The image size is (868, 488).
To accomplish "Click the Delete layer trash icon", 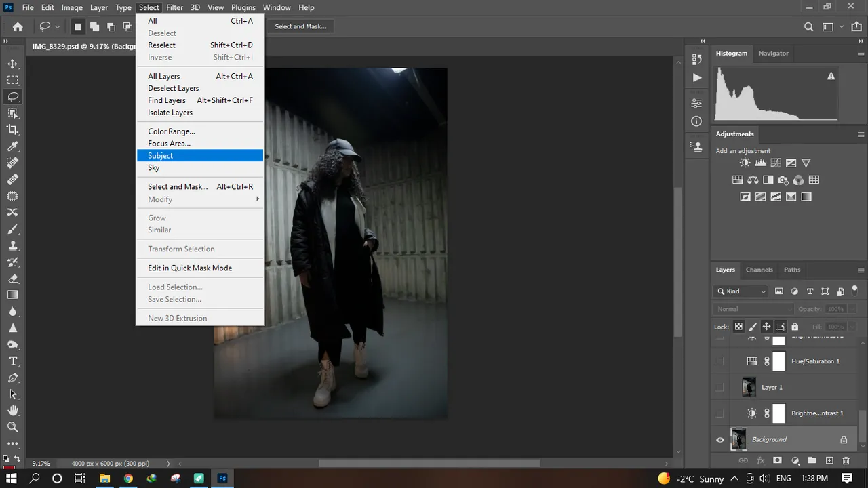I will [x=846, y=460].
